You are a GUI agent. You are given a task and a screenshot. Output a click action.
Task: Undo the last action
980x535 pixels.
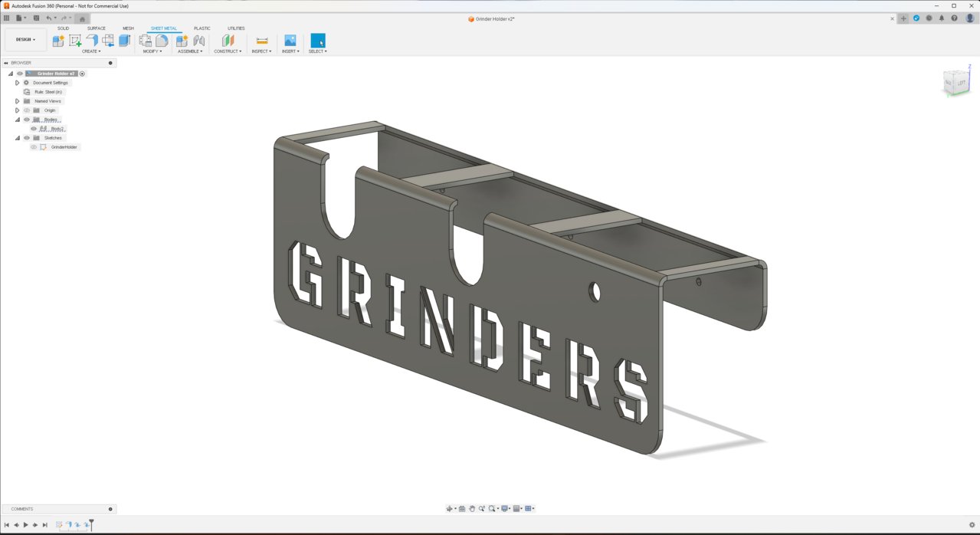(x=49, y=18)
